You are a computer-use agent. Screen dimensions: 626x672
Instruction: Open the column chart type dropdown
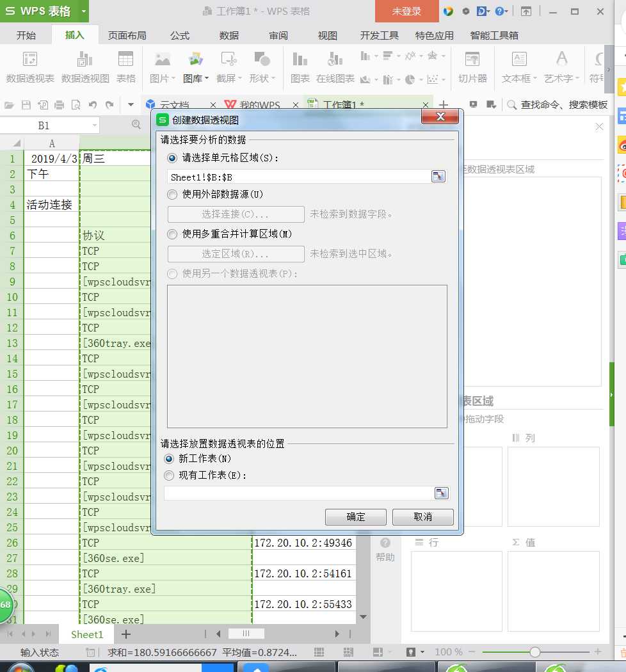click(376, 56)
